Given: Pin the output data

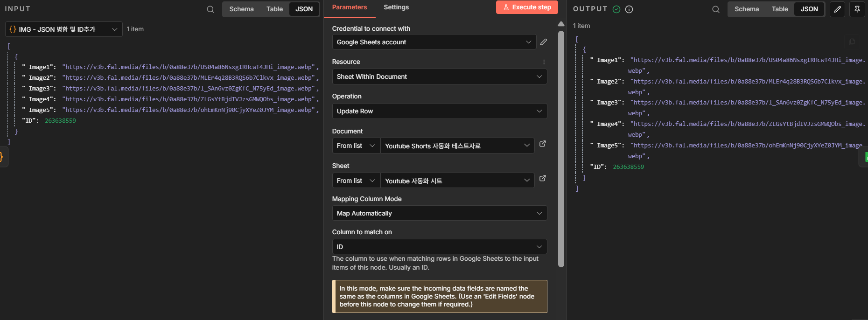Looking at the screenshot, I should 857,9.
